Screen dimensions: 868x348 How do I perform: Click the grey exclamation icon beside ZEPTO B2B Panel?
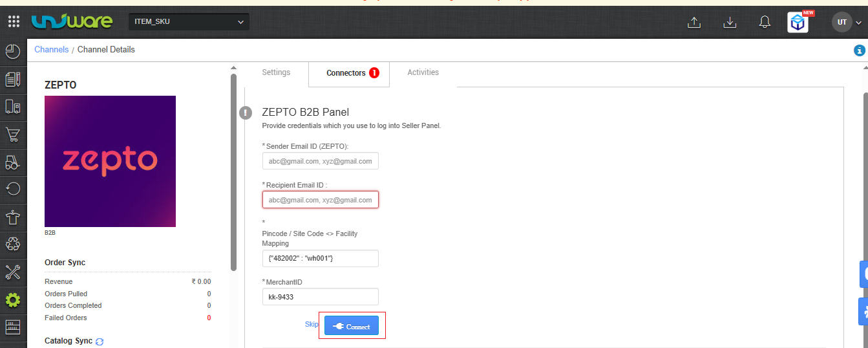(246, 113)
